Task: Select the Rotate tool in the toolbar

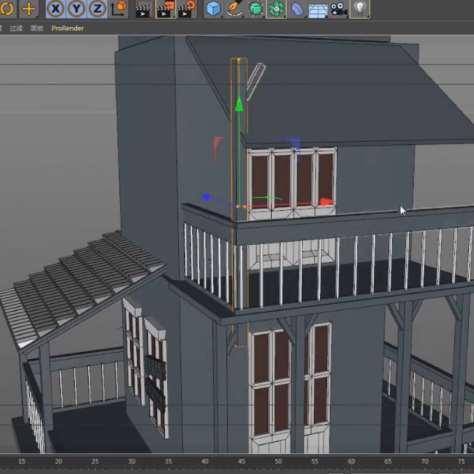Action: pyautogui.click(x=7, y=8)
